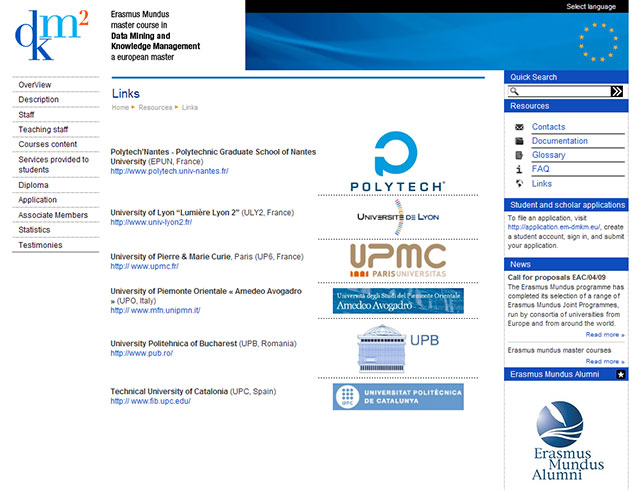This screenshot has height=490, width=635.
Task: Open the Diploma menu item
Action: coord(33,185)
